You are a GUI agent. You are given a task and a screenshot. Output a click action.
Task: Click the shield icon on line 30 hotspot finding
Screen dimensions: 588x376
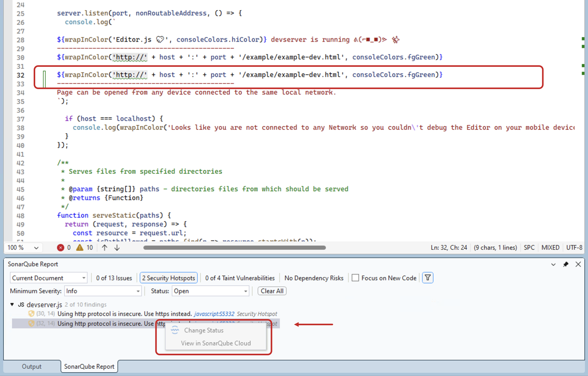tap(31, 313)
